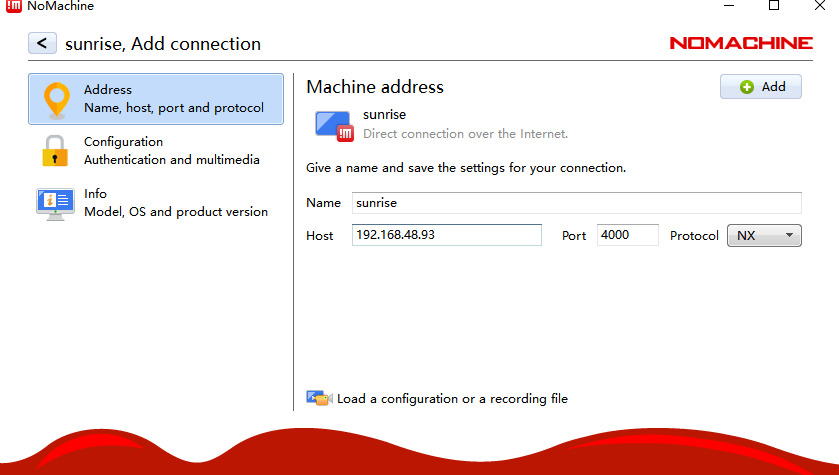
Task: Click the padlock Configuration icon
Action: click(54, 151)
